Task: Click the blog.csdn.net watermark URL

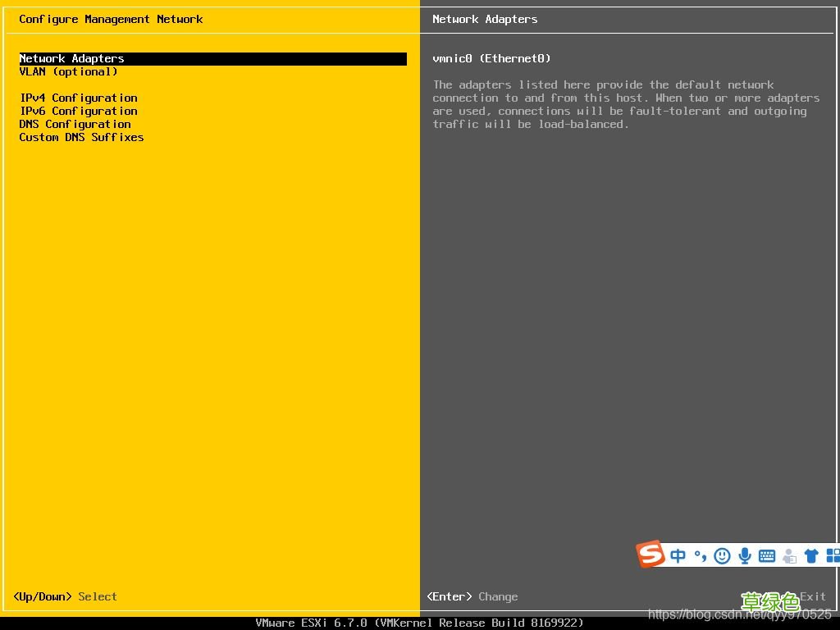Action: click(739, 614)
